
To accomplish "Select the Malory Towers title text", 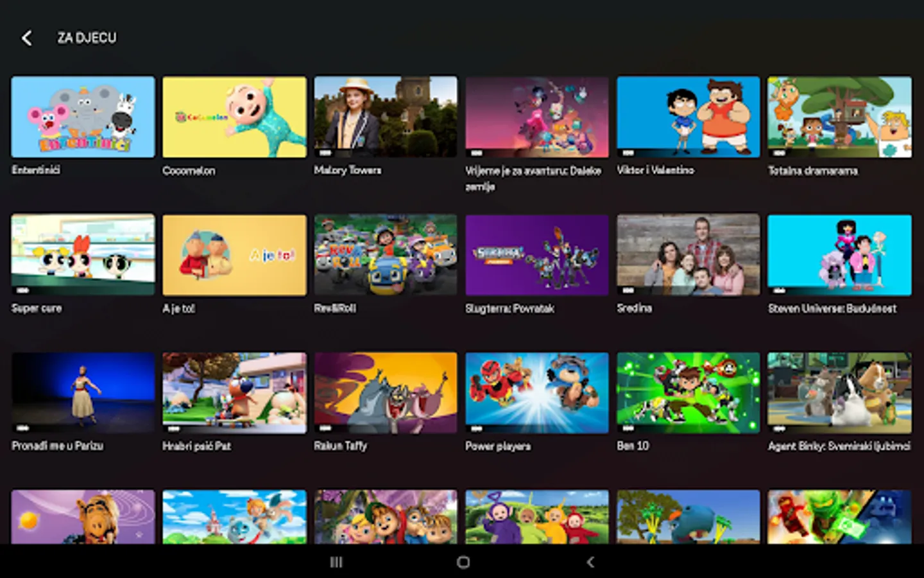I will pos(348,170).
